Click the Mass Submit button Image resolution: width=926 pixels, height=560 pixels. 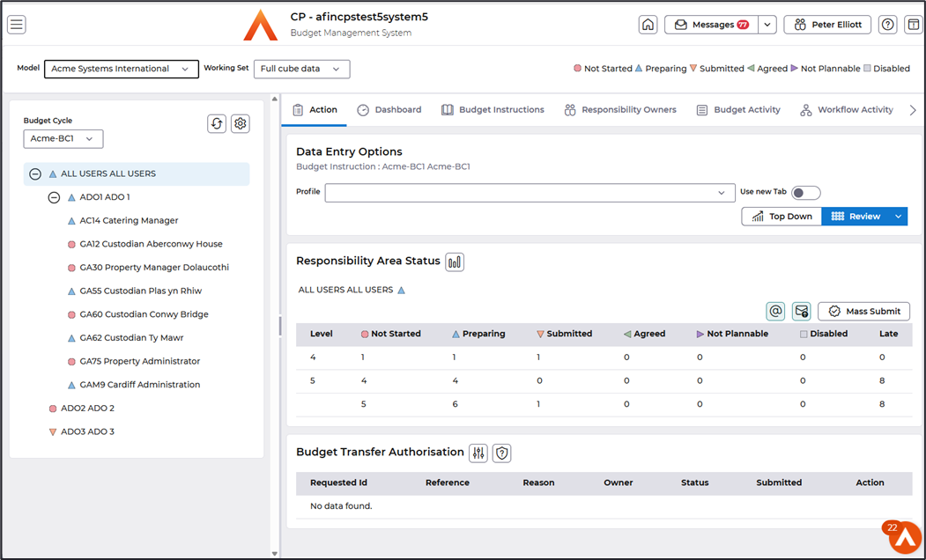[863, 312]
